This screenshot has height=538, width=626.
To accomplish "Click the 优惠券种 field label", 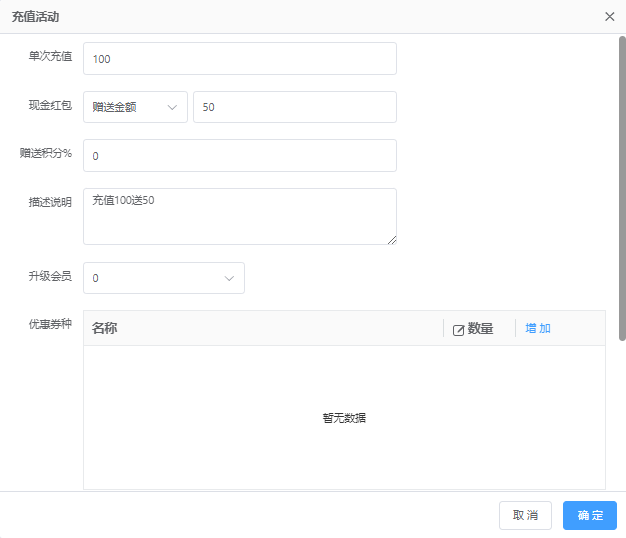I will pyautogui.click(x=50, y=324).
